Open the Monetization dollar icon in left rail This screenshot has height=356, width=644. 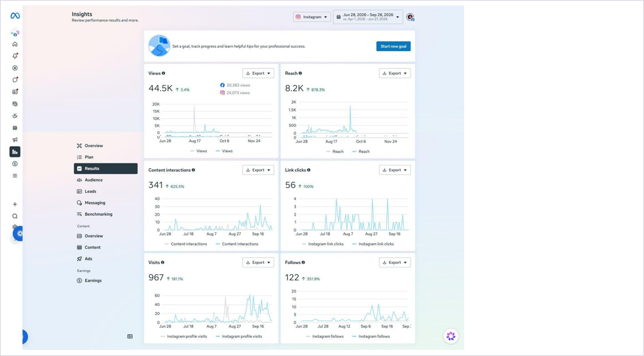(15, 163)
